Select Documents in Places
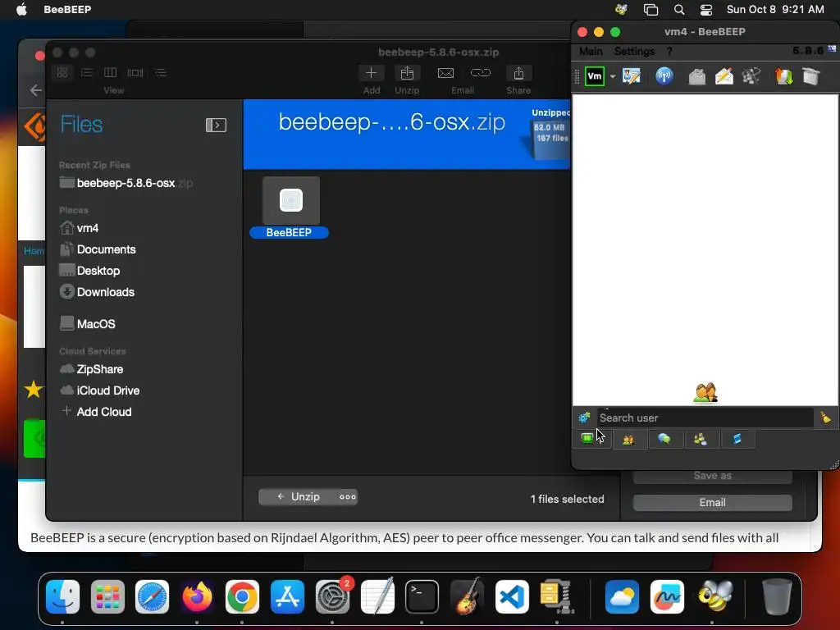840x630 pixels. pos(98,249)
